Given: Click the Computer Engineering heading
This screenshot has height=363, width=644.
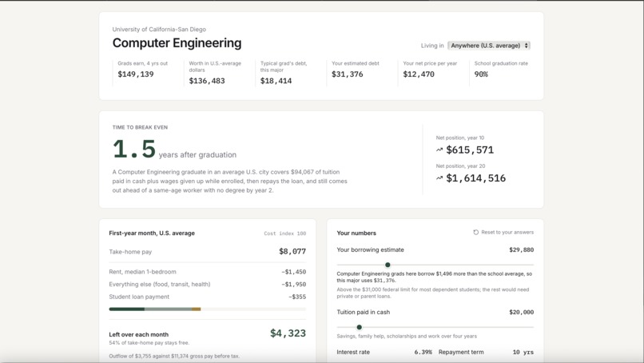Looking at the screenshot, I should click(x=177, y=42).
